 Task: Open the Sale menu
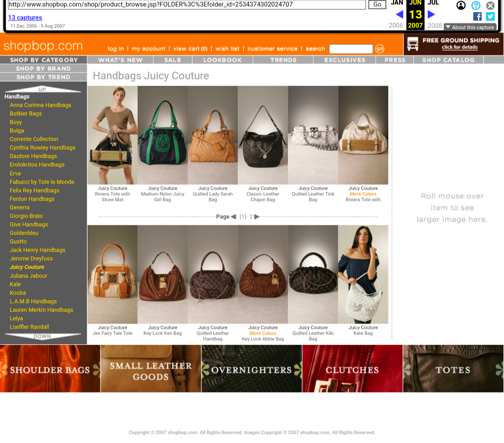tap(173, 60)
